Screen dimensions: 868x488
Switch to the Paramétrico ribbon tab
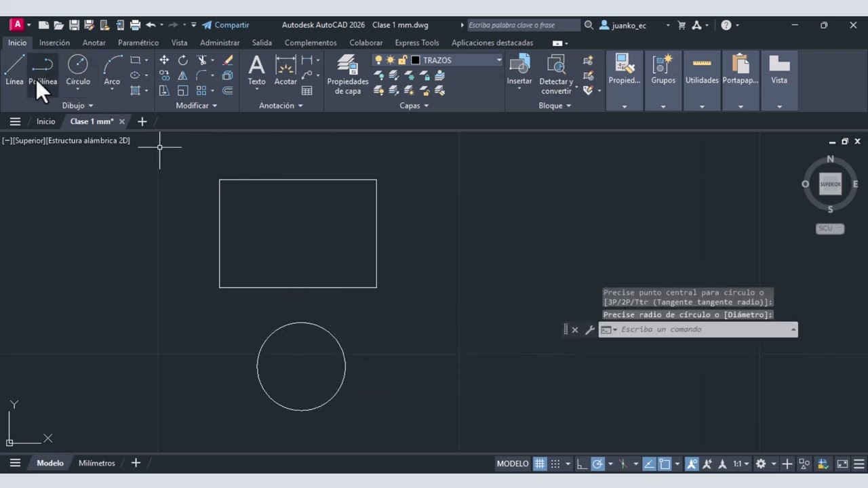pos(138,43)
